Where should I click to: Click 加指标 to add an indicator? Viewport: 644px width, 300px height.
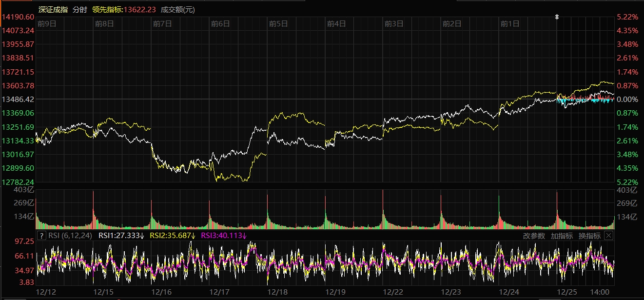(562, 236)
